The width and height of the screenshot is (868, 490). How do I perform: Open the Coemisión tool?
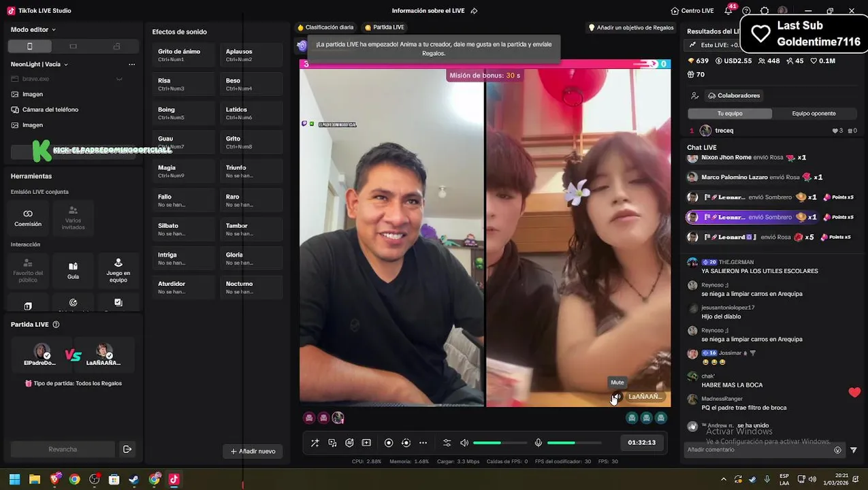point(28,218)
